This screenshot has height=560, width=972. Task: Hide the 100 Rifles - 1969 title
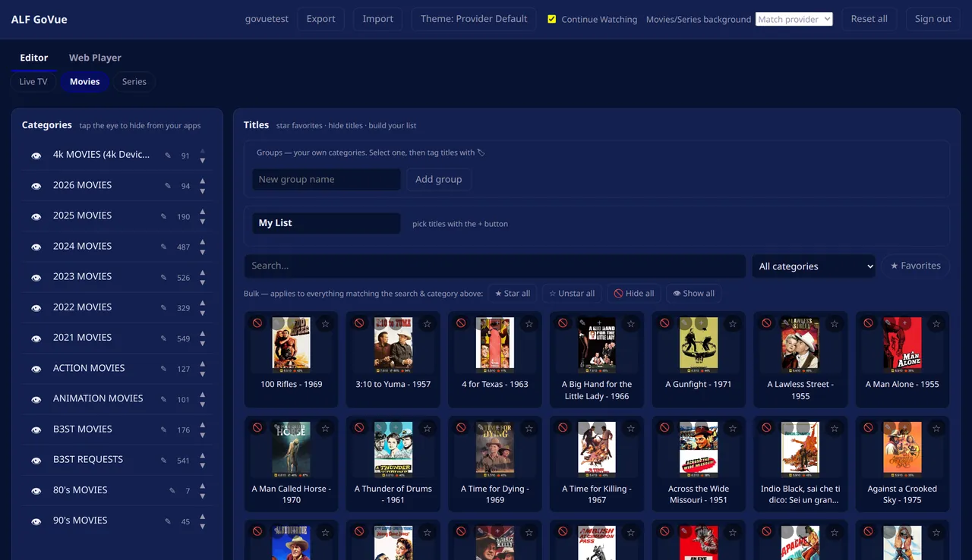pyautogui.click(x=257, y=323)
